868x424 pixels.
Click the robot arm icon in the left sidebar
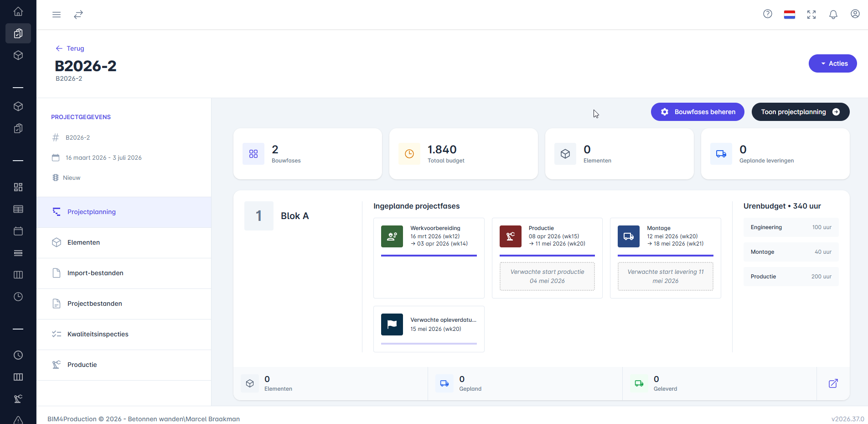[18, 399]
